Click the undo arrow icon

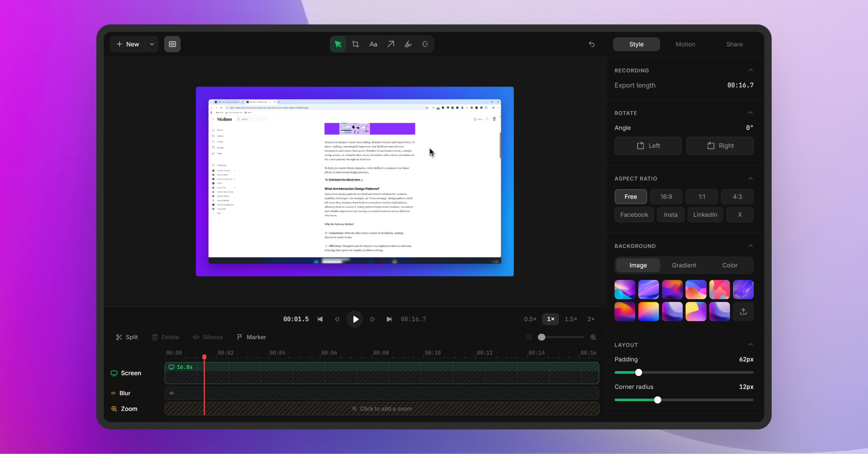coord(592,44)
